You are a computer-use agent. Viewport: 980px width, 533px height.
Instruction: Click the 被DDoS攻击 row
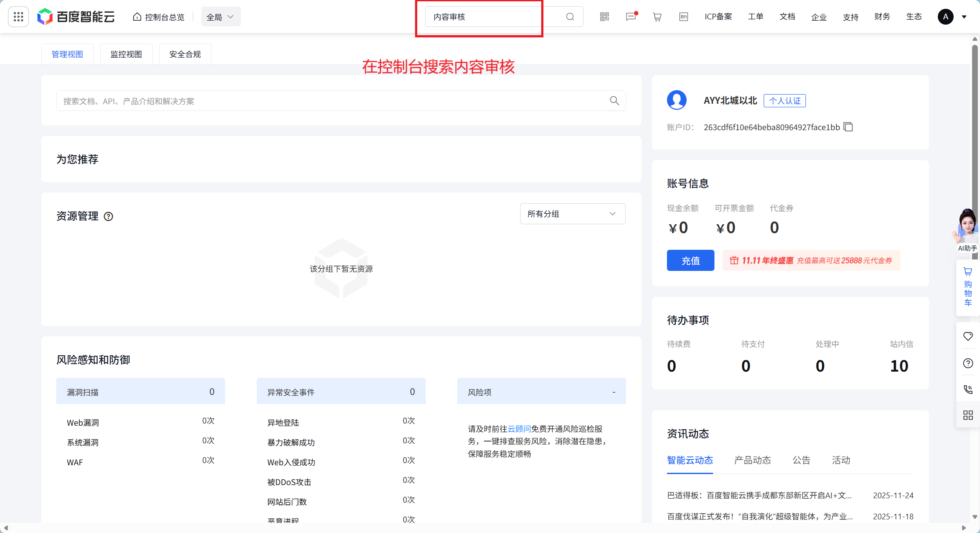tap(341, 482)
